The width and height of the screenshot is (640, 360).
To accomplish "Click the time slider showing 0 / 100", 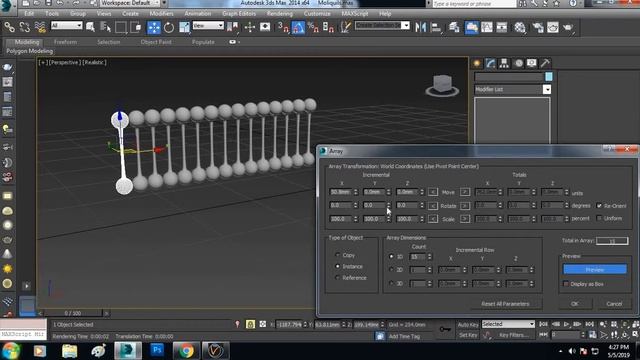I will (x=73, y=313).
